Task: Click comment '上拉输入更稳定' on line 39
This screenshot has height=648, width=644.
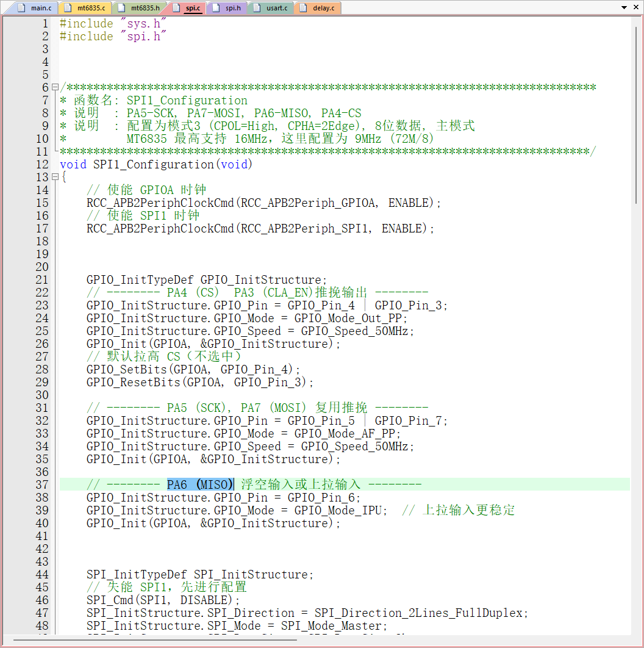Action: pos(468,510)
